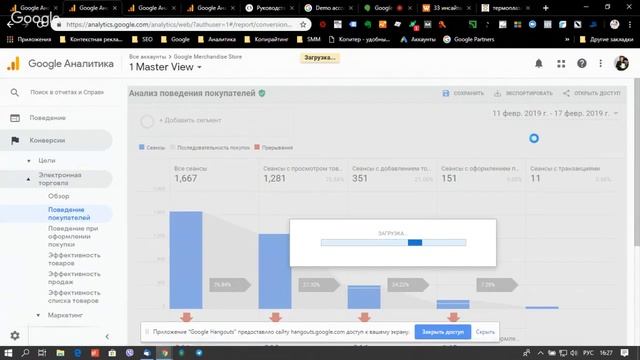This screenshot has width=640, height=360.
Task: Click the verified shield next to report title
Action: tap(262, 93)
